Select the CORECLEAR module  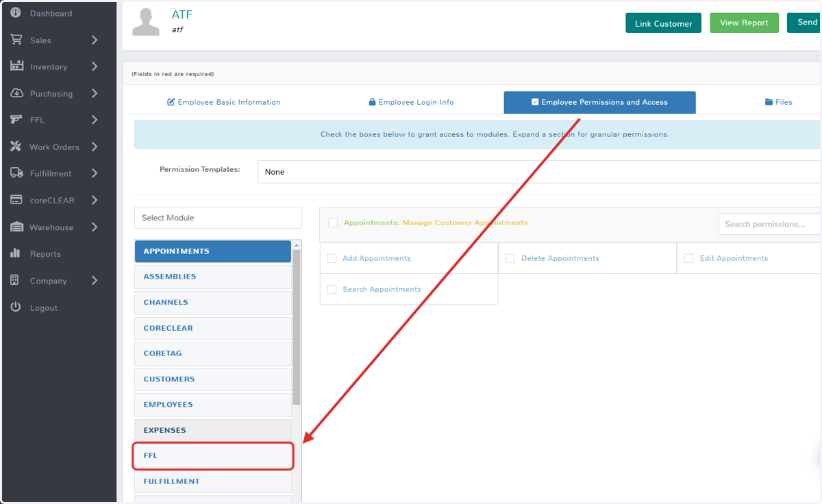213,328
